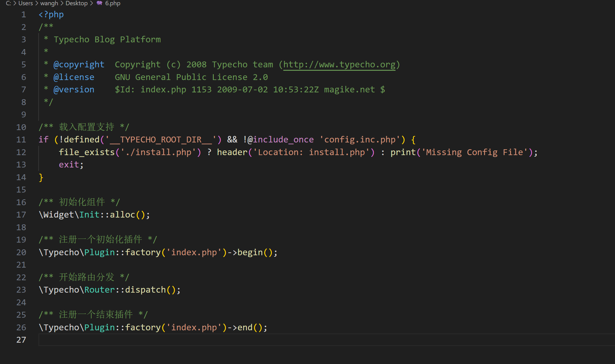This screenshot has height=364, width=615.
Task: Click line number 27 in gutter
Action: 21,340
